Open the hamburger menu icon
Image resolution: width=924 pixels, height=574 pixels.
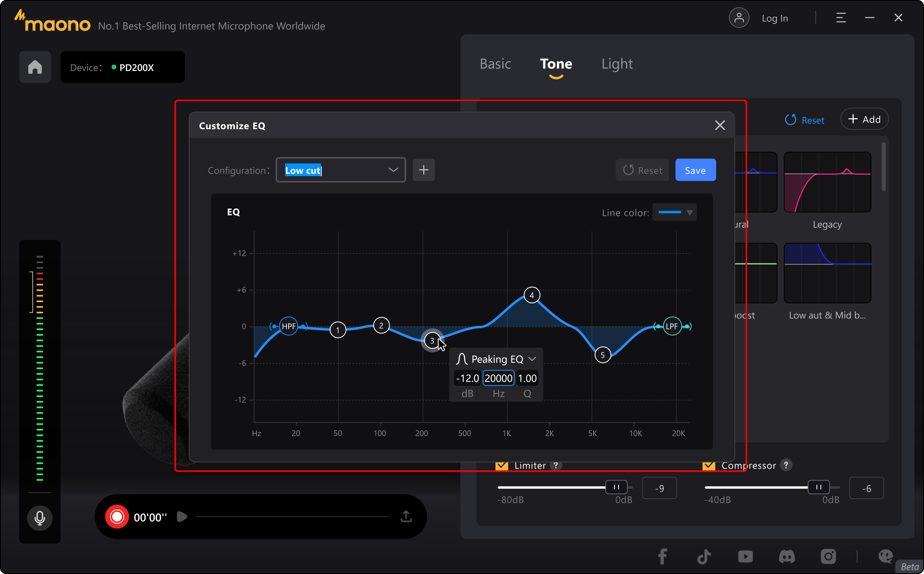click(841, 18)
